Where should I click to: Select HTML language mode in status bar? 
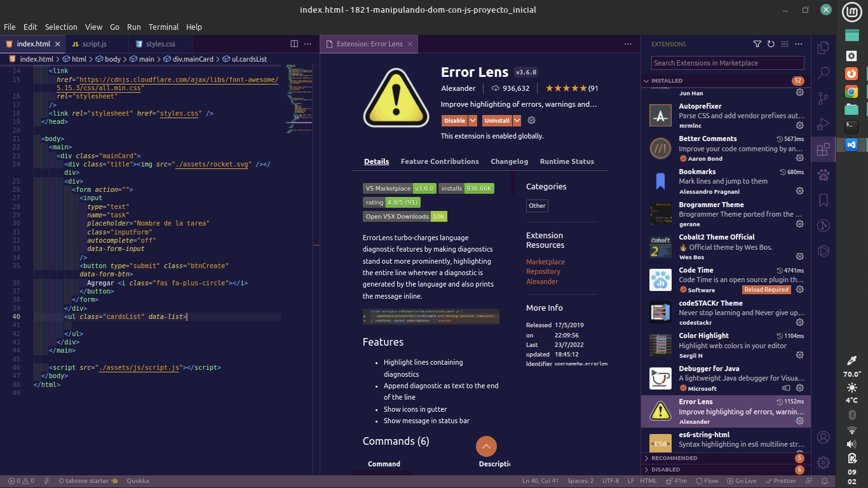pyautogui.click(x=648, y=481)
